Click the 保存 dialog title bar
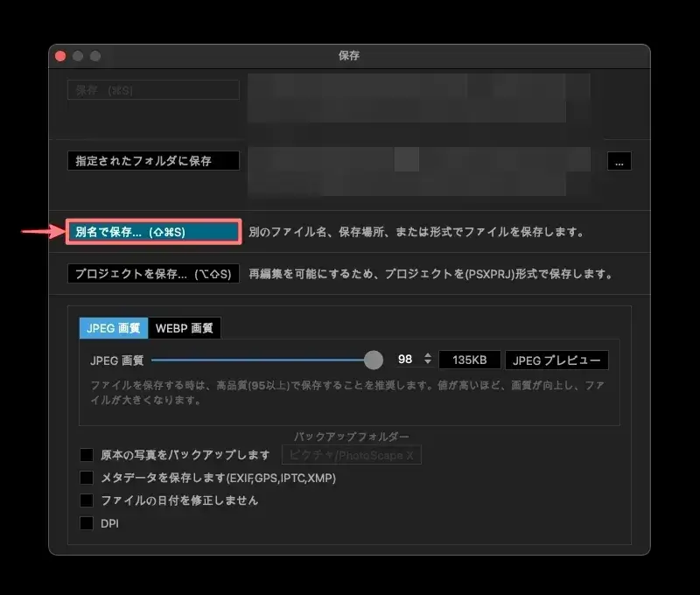Image resolution: width=700 pixels, height=595 pixels. click(x=348, y=55)
